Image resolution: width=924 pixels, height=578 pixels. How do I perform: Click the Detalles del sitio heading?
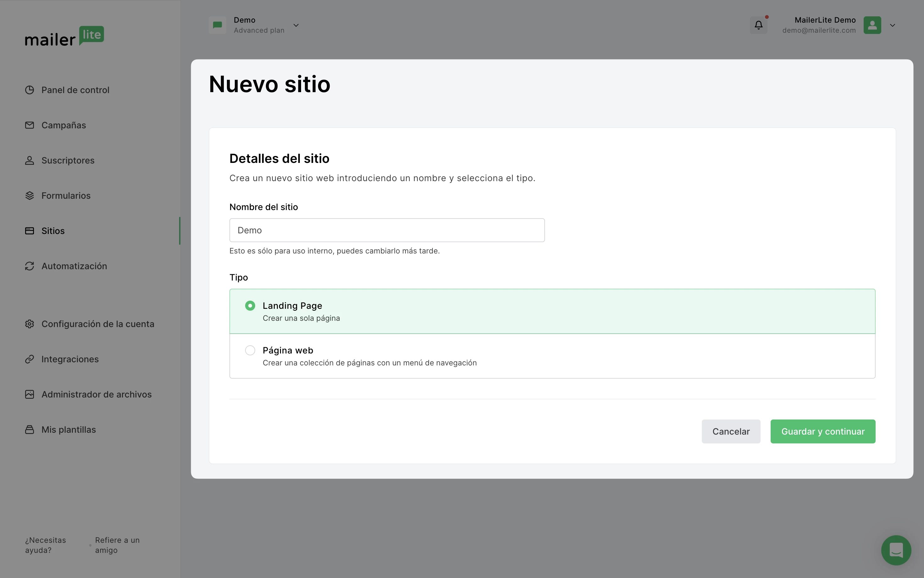pyautogui.click(x=279, y=158)
